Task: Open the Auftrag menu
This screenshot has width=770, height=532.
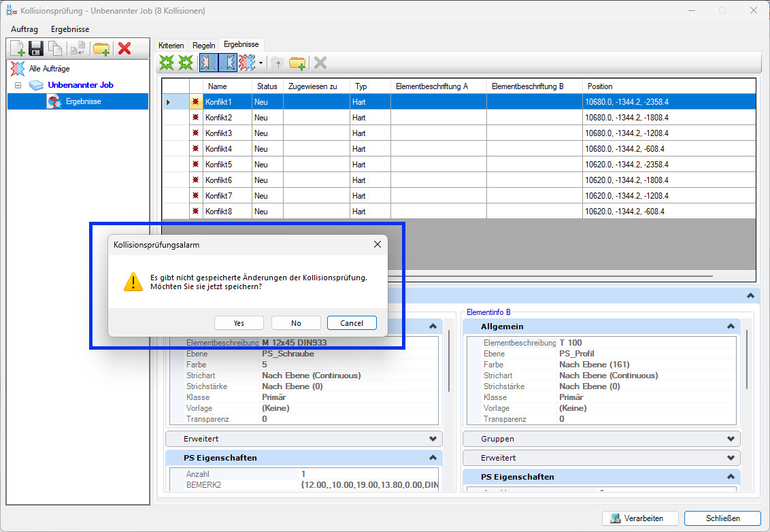Action: (x=24, y=29)
